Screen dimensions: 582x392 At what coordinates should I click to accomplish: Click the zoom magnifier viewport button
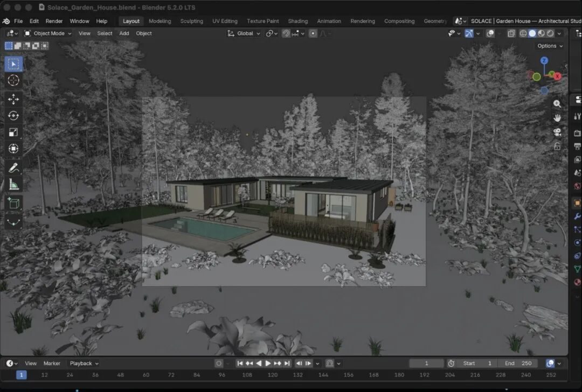tap(557, 104)
